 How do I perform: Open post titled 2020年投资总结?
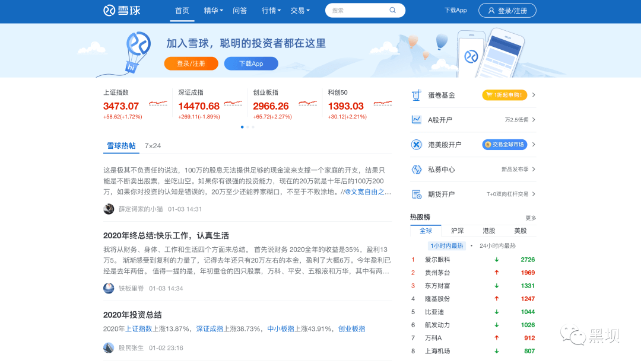click(132, 315)
